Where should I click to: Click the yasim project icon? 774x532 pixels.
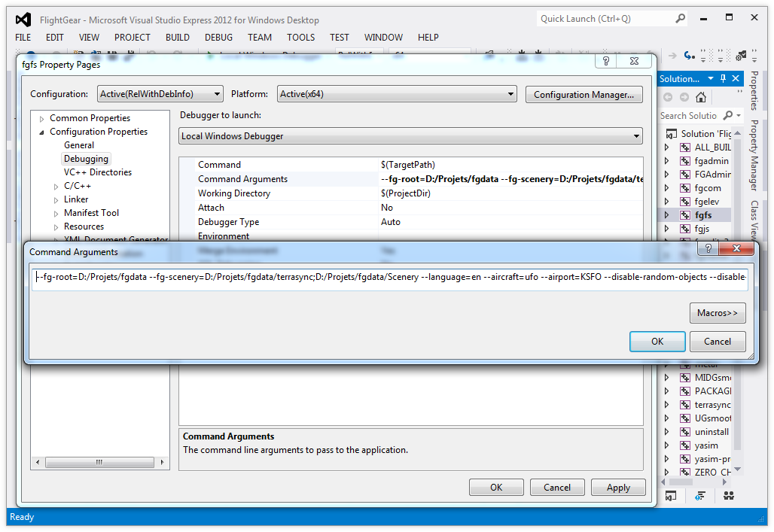(685, 445)
